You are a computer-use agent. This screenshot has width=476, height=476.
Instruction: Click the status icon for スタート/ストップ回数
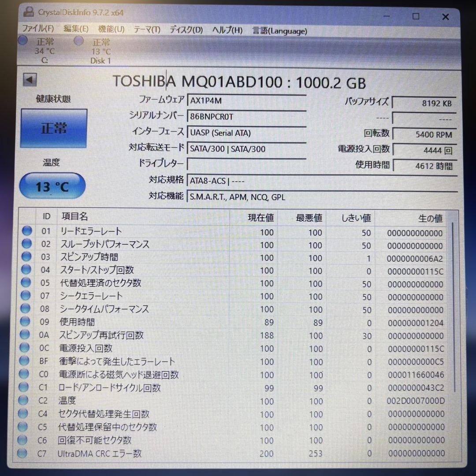(26, 269)
